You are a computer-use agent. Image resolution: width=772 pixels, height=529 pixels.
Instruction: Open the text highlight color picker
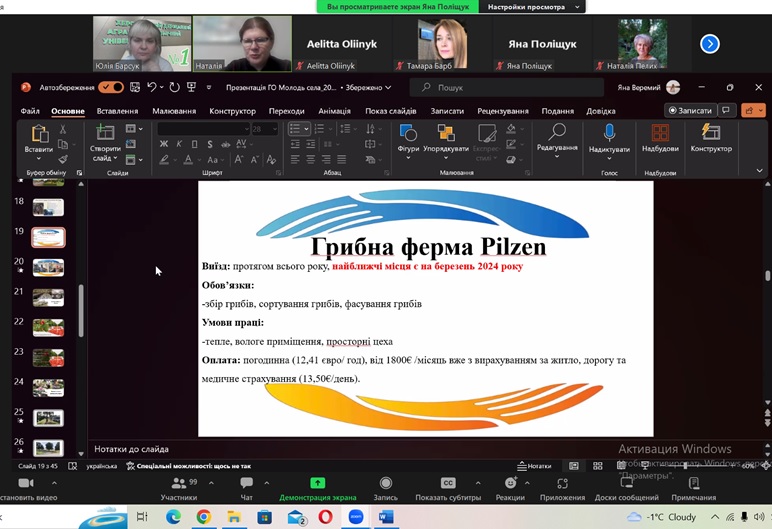pos(164,160)
